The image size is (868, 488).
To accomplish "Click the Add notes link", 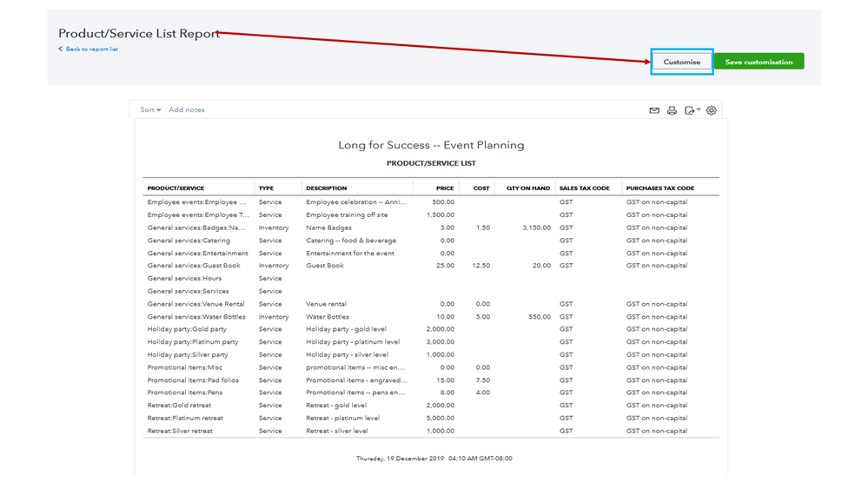I will pos(187,109).
